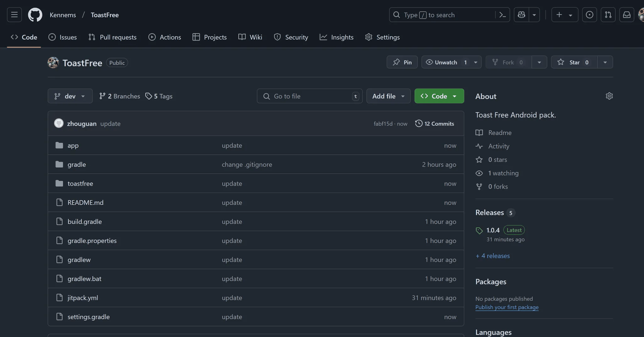Open the notifications inbox icon
This screenshot has height=337, width=644.
627,15
